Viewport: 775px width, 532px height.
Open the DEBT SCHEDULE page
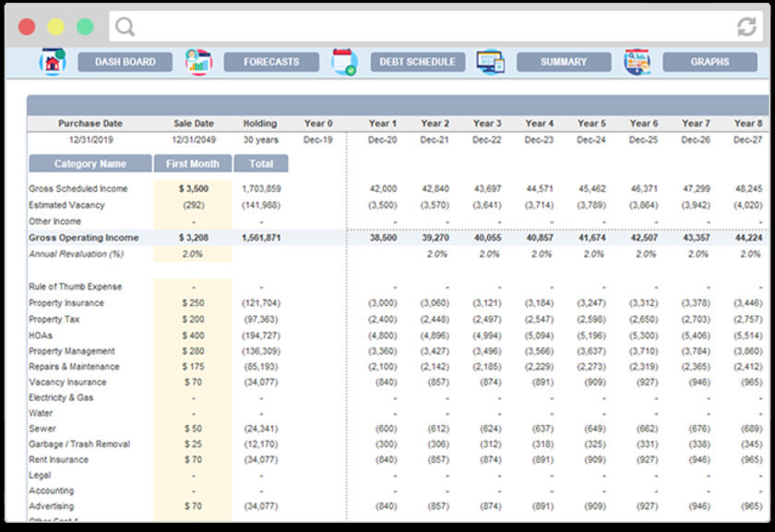pos(418,62)
